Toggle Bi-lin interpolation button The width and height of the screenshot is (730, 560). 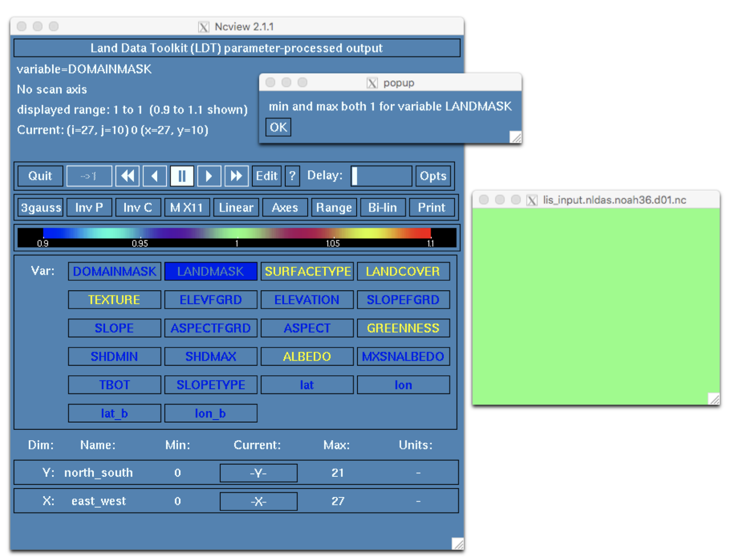pyautogui.click(x=383, y=207)
